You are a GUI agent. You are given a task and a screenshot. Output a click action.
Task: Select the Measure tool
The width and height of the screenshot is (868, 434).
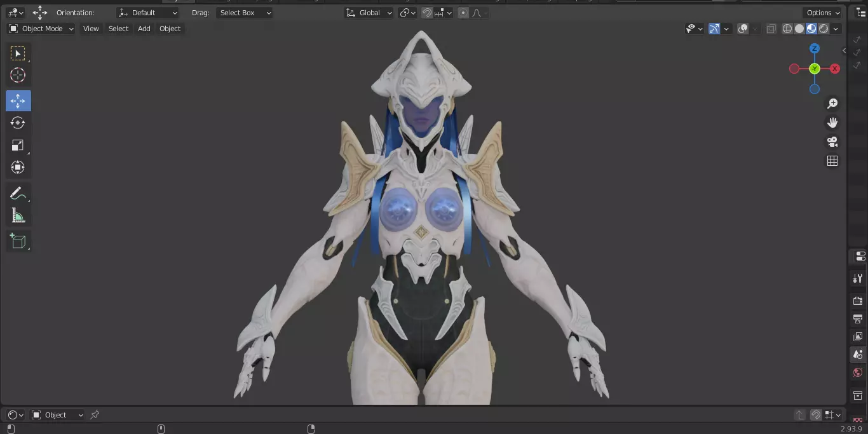[18, 216]
